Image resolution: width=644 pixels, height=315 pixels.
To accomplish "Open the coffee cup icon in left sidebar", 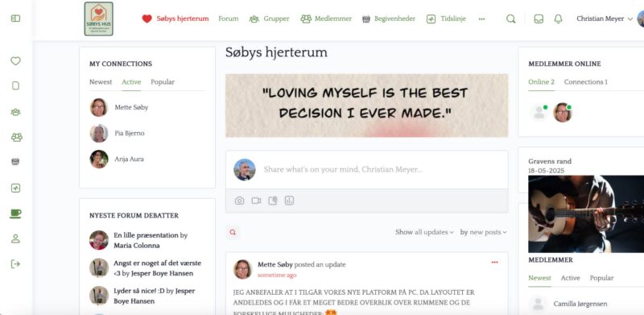I will (15, 213).
